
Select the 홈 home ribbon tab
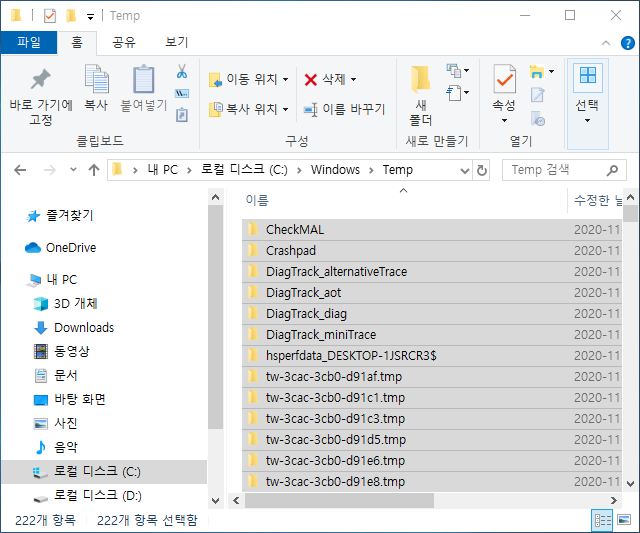77,42
